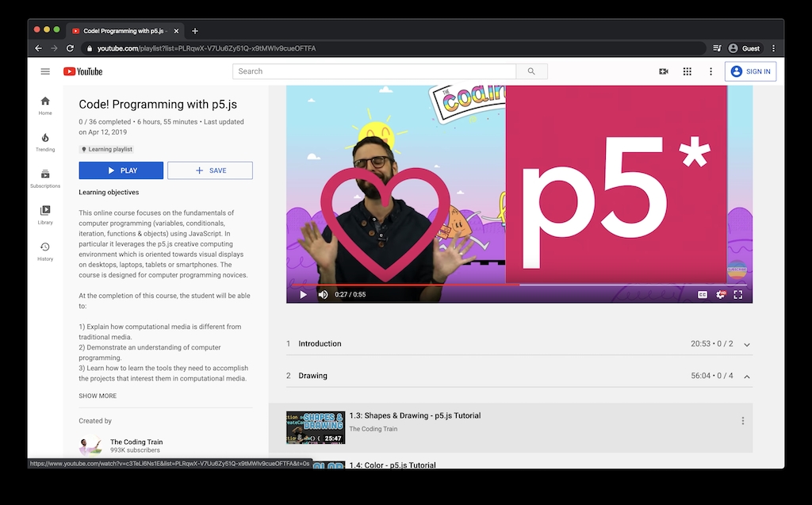Expand the Introduction section
Viewport: 812px width, 505px height.
747,345
